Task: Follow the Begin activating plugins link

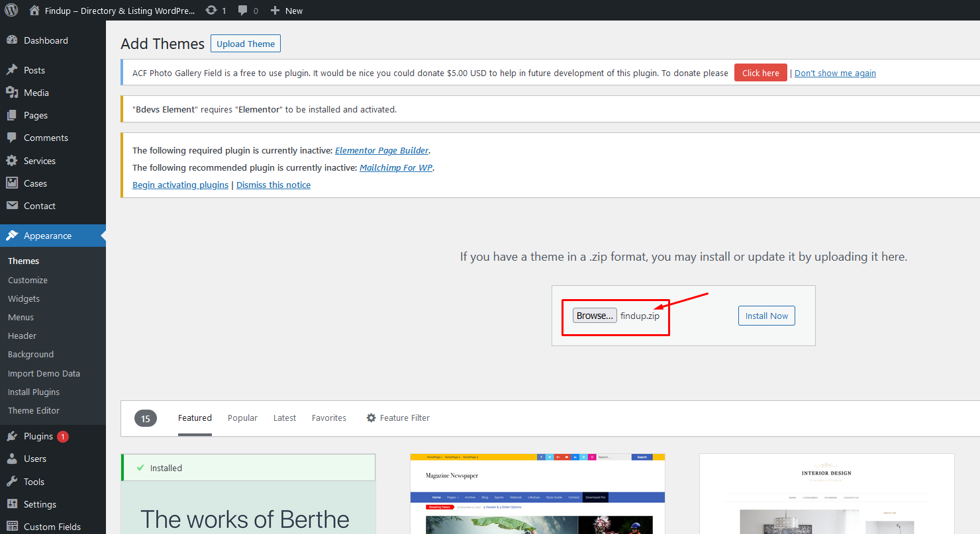Action: [180, 185]
